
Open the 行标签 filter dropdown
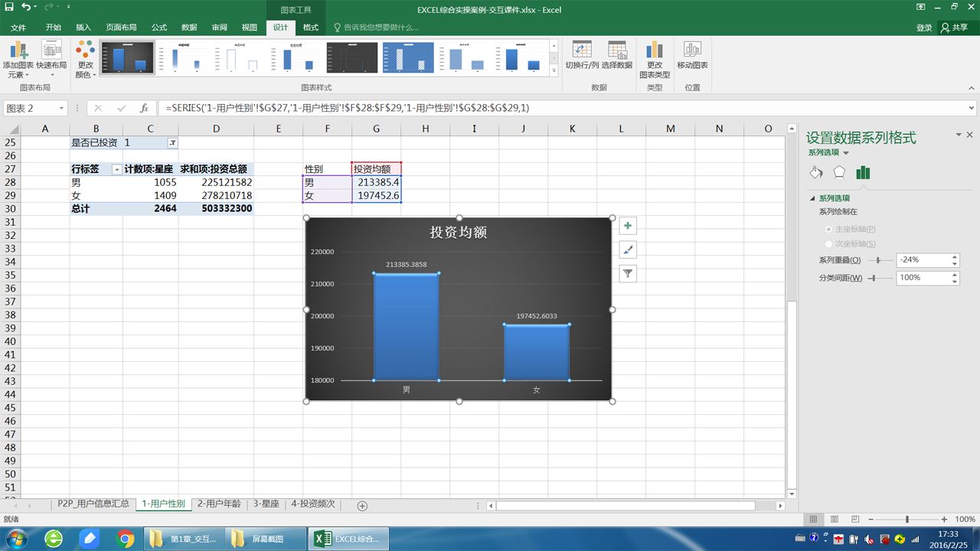click(116, 170)
